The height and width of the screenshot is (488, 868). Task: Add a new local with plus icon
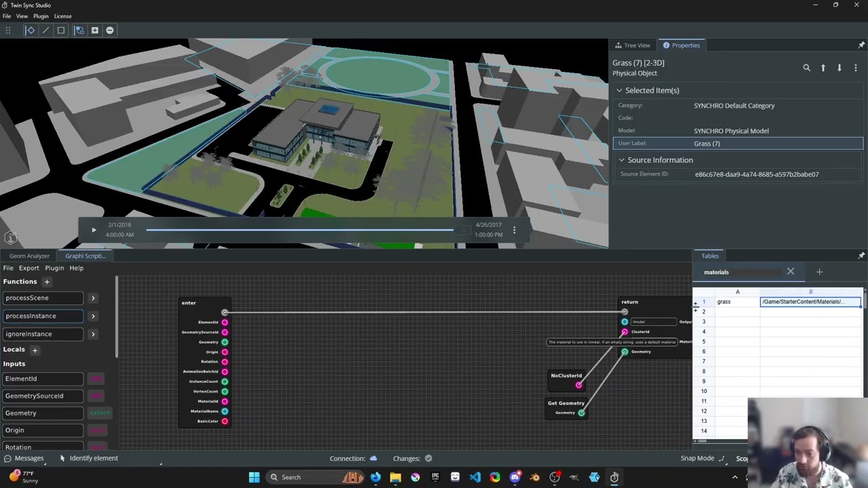[35, 350]
